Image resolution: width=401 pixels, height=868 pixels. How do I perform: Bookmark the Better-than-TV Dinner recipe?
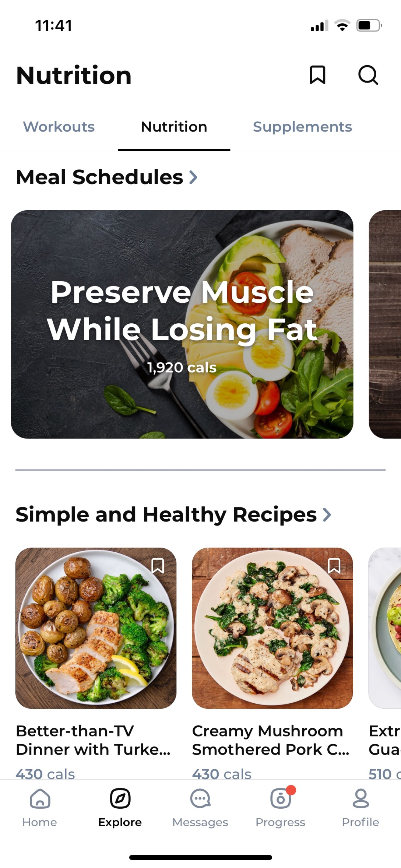pos(158,566)
